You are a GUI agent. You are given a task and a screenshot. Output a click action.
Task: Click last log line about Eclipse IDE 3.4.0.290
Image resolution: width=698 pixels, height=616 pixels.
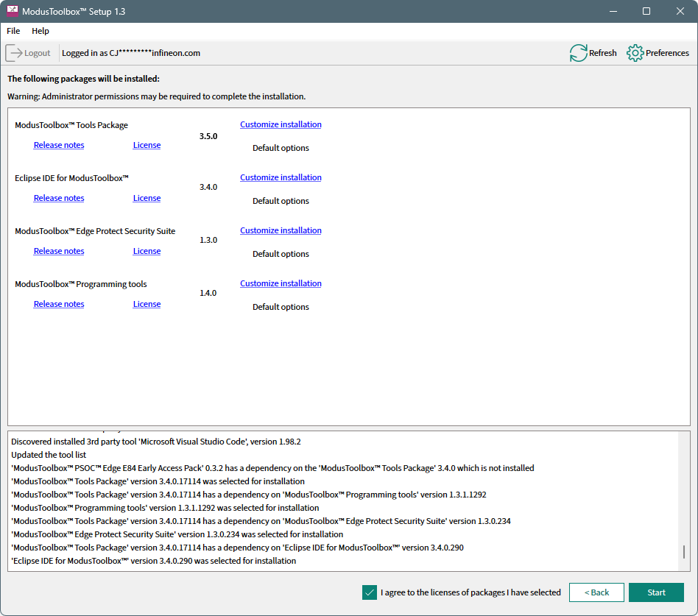pyautogui.click(x=154, y=561)
